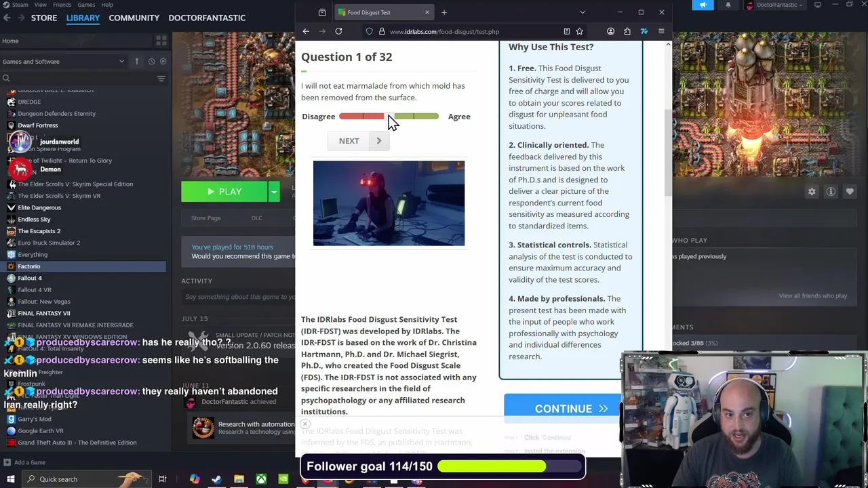Image resolution: width=868 pixels, height=488 pixels.
Task: Expand the dropdown next to PLAY
Action: [274, 192]
